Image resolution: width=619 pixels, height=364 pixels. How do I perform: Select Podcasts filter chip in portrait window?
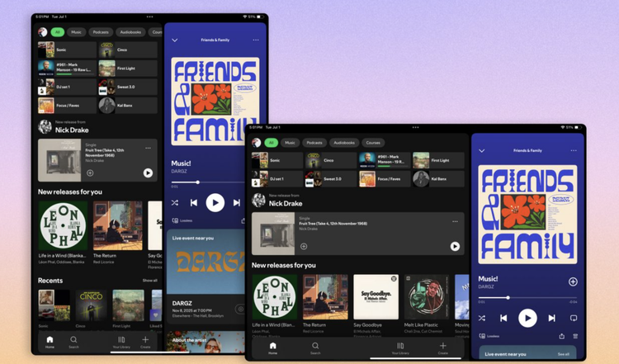point(101,32)
